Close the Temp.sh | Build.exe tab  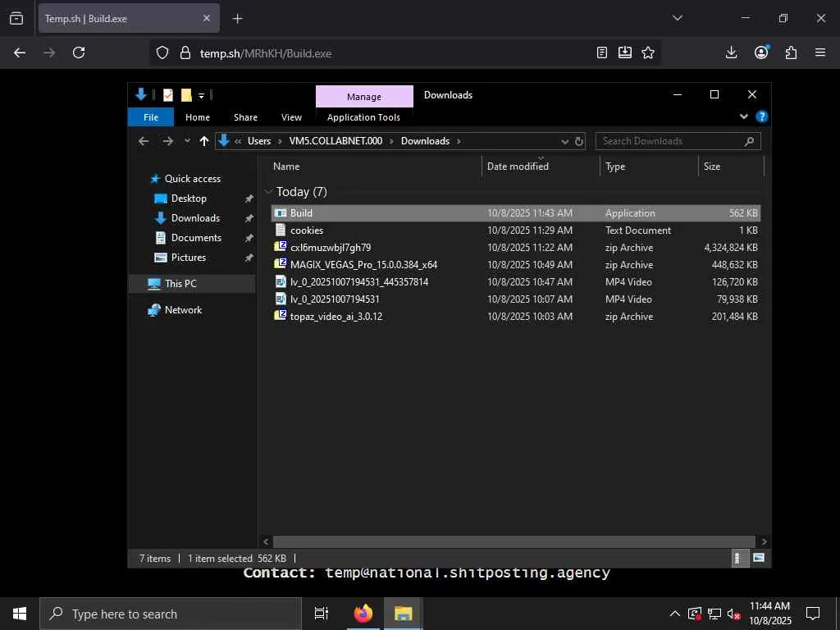pyautogui.click(x=207, y=19)
